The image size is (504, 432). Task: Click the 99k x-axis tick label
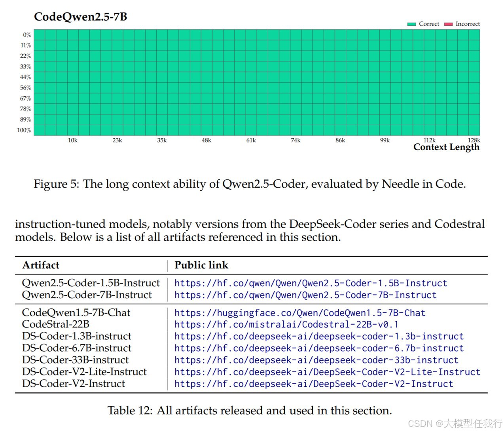tap(385, 140)
